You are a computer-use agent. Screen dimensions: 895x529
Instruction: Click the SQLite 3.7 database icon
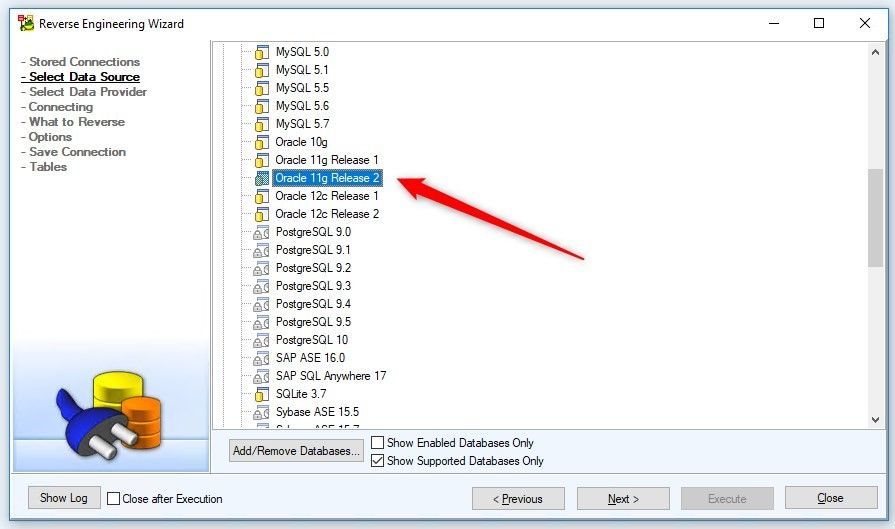click(261, 394)
